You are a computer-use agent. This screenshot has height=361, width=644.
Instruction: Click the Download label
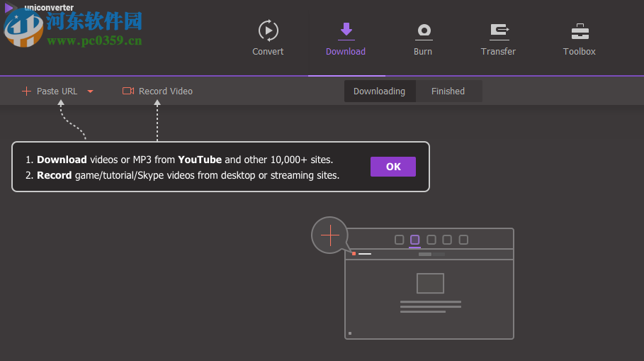(x=346, y=51)
